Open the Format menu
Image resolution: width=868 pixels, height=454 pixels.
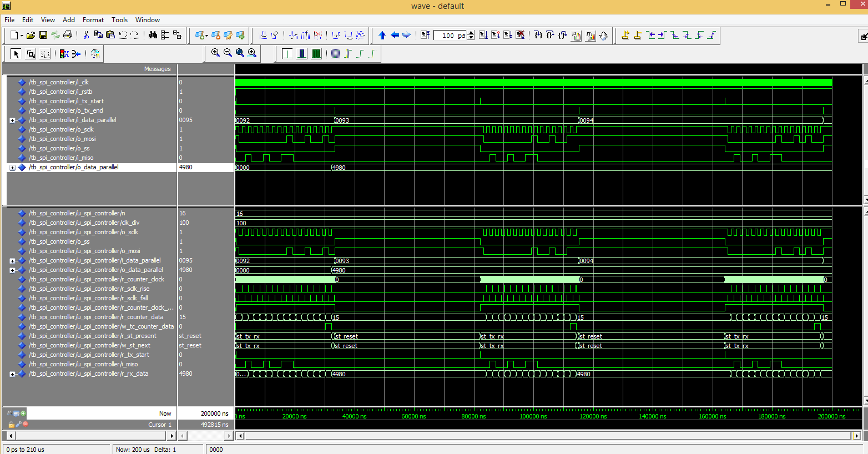[x=93, y=19]
